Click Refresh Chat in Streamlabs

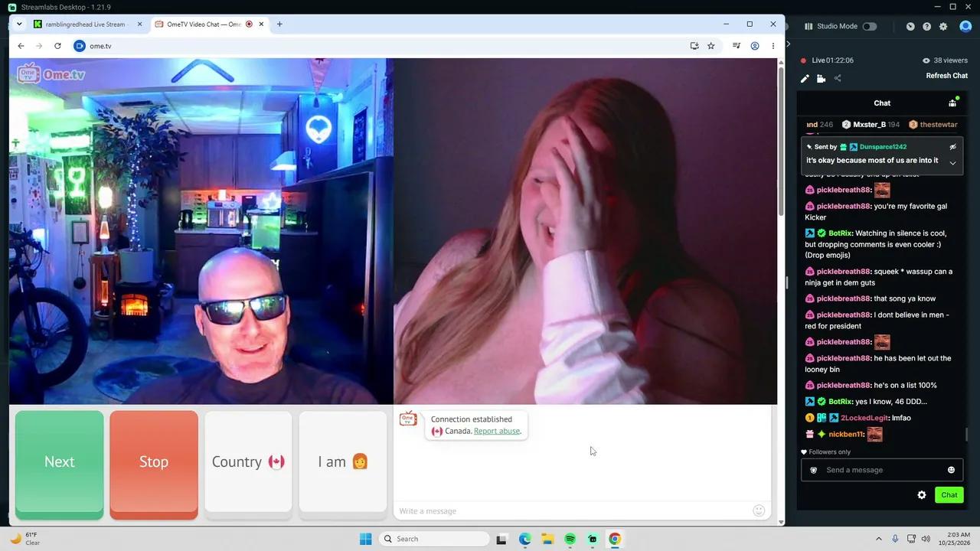click(x=946, y=76)
